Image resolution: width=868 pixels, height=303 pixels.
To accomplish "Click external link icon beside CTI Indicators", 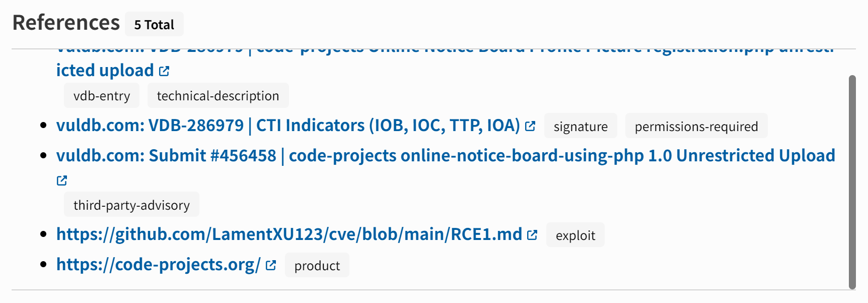I will tap(530, 126).
